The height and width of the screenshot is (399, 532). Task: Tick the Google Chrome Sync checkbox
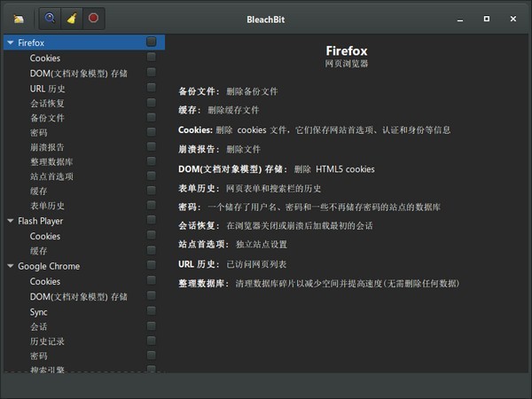pyautogui.click(x=152, y=310)
